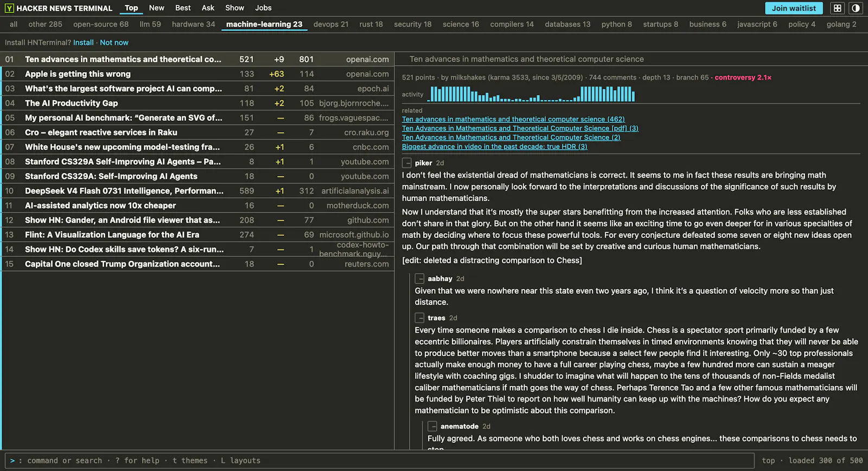Open Biggest advance in video HDR link
868x471 pixels.
point(494,147)
